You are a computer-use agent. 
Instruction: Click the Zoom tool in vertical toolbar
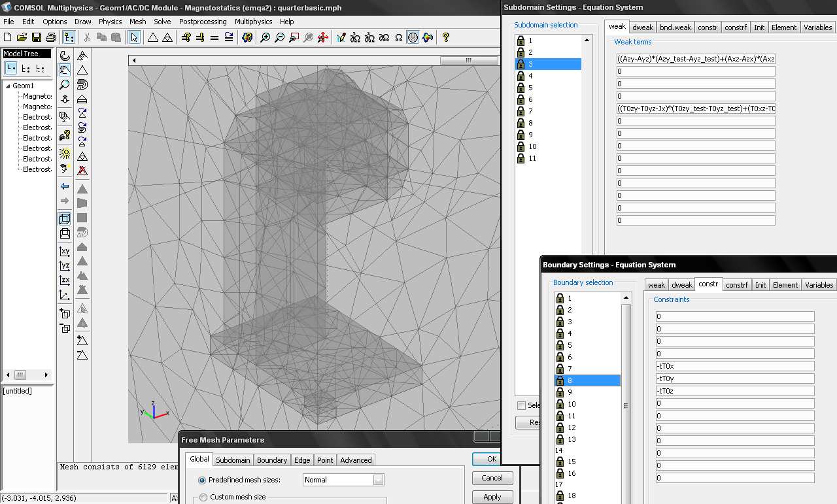pyautogui.click(x=65, y=84)
